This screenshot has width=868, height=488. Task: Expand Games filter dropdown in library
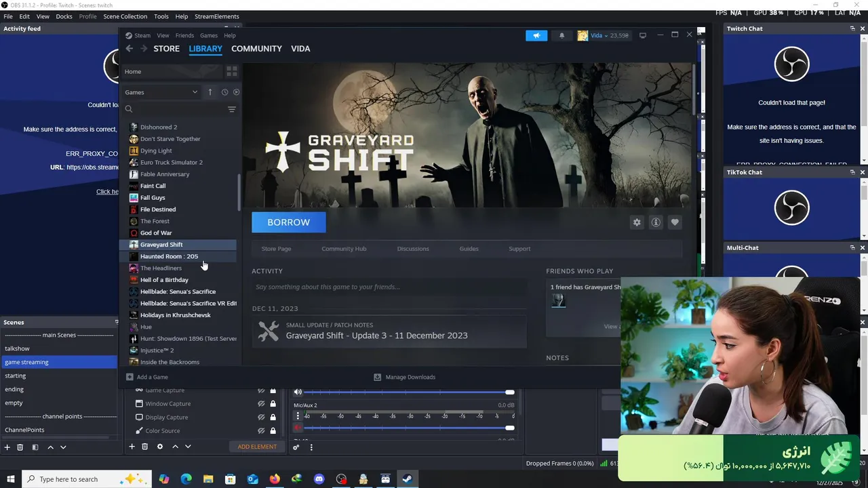(x=161, y=92)
